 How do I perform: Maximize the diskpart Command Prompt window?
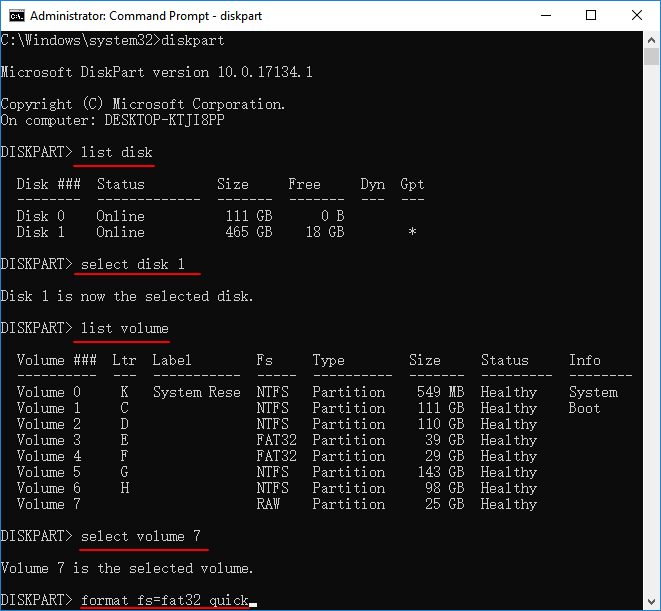(591, 16)
